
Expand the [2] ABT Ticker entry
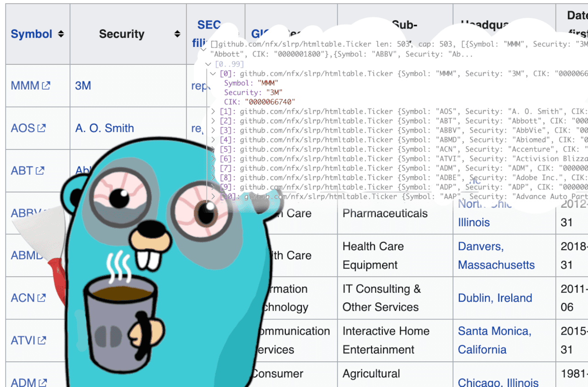tap(213, 121)
